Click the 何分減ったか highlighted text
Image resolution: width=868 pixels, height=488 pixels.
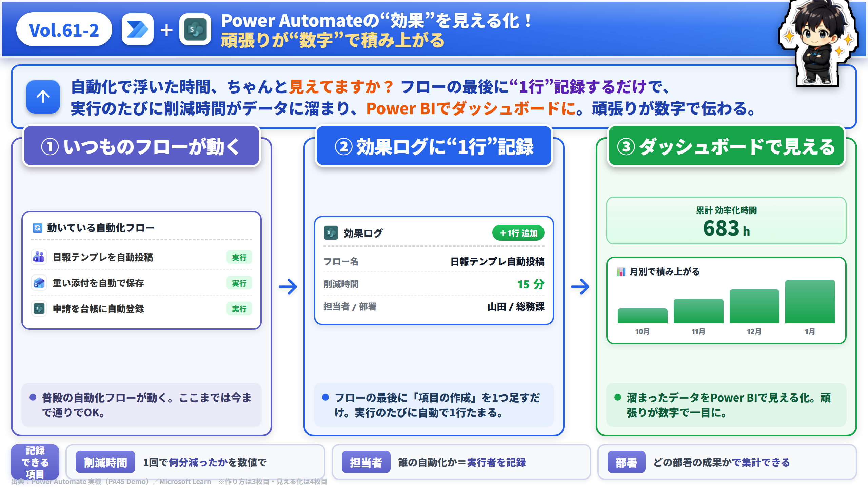(198, 462)
